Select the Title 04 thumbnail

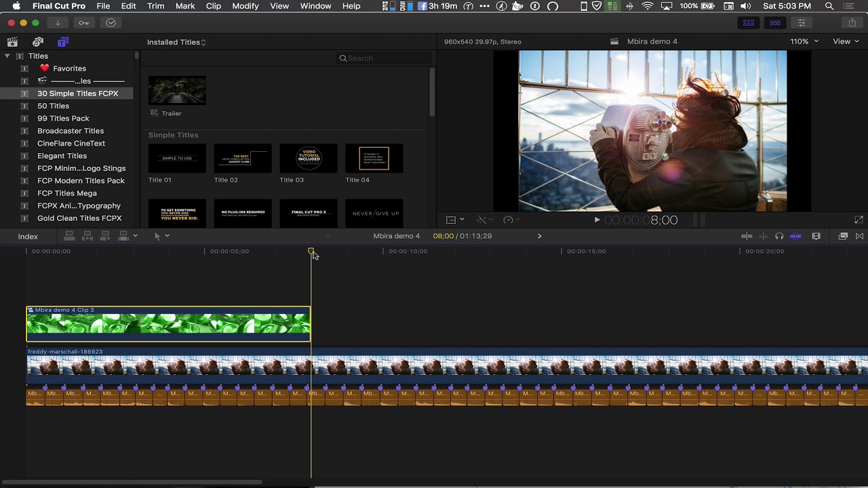pyautogui.click(x=374, y=158)
